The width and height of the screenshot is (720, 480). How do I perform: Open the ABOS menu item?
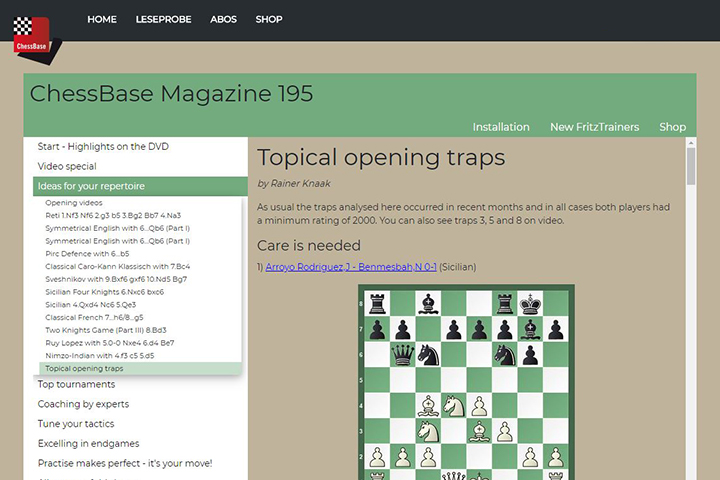(223, 19)
